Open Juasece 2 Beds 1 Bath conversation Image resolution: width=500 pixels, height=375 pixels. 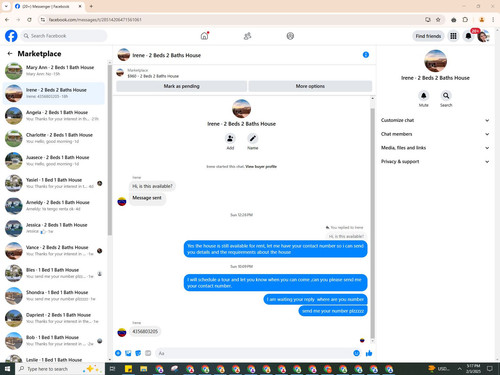53,161
